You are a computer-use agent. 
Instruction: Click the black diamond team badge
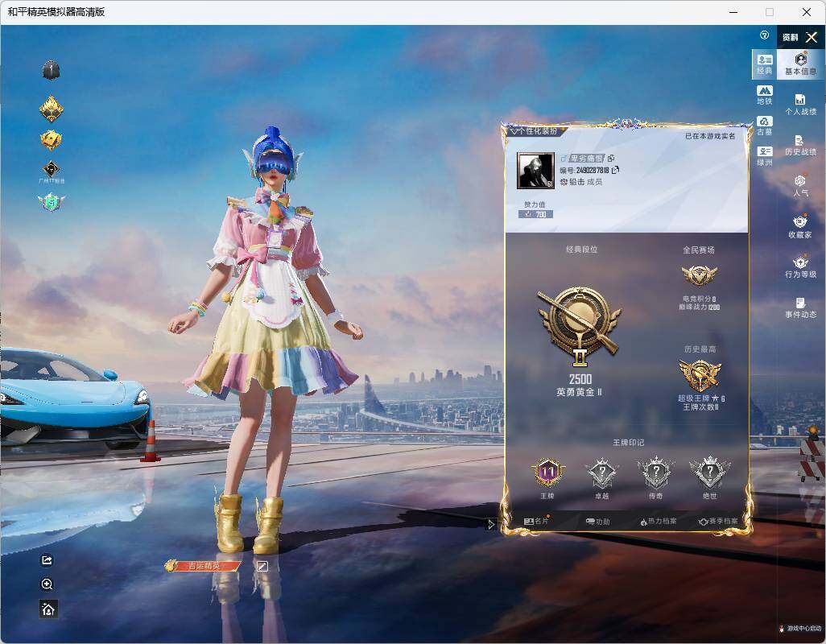click(51, 169)
